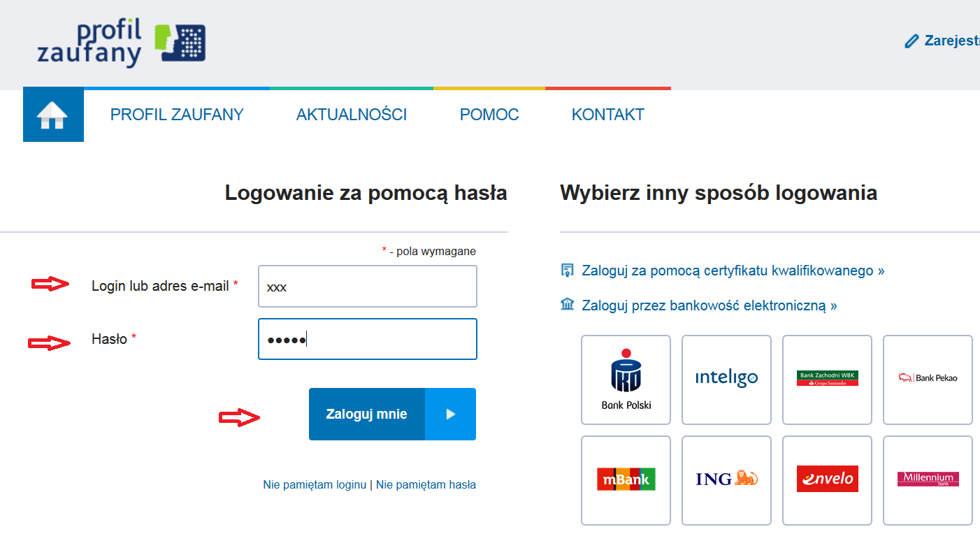Click Nie pamiętam loginu link
This screenshot has height=548, width=980.
pos(315,484)
